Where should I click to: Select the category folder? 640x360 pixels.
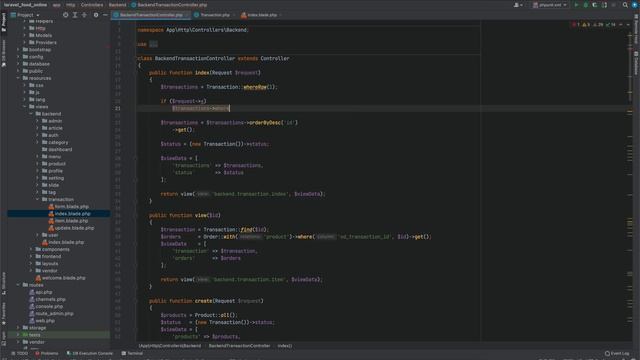(x=55, y=142)
